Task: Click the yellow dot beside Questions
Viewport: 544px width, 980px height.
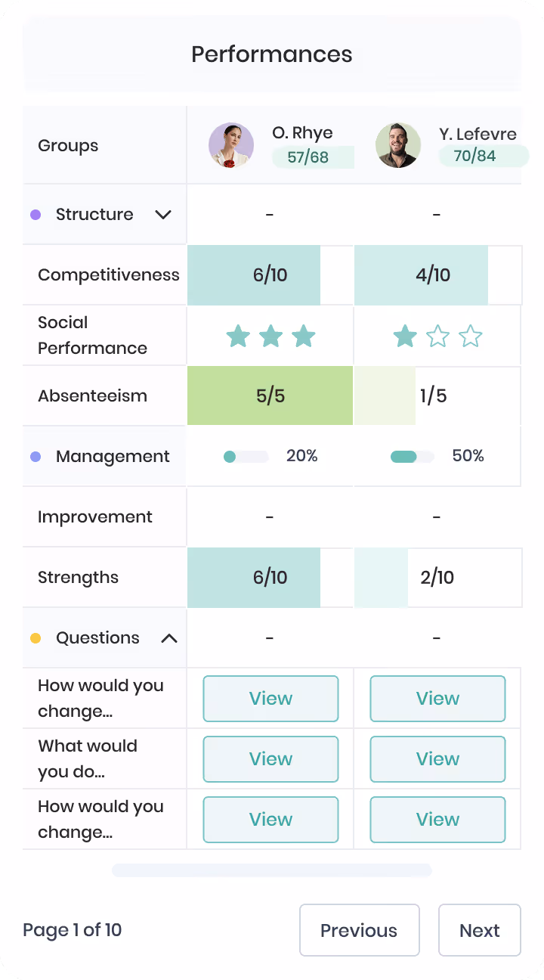Action: click(x=36, y=638)
